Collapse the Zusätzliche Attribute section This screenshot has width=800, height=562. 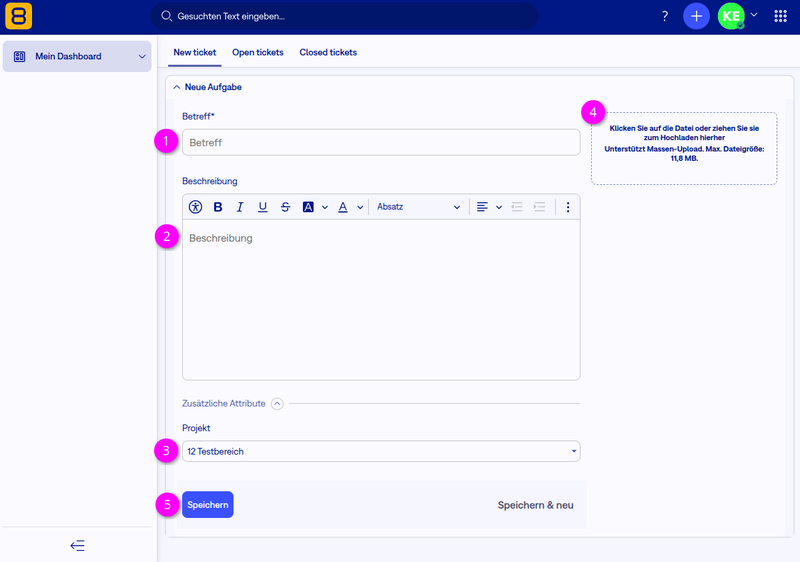click(x=277, y=404)
